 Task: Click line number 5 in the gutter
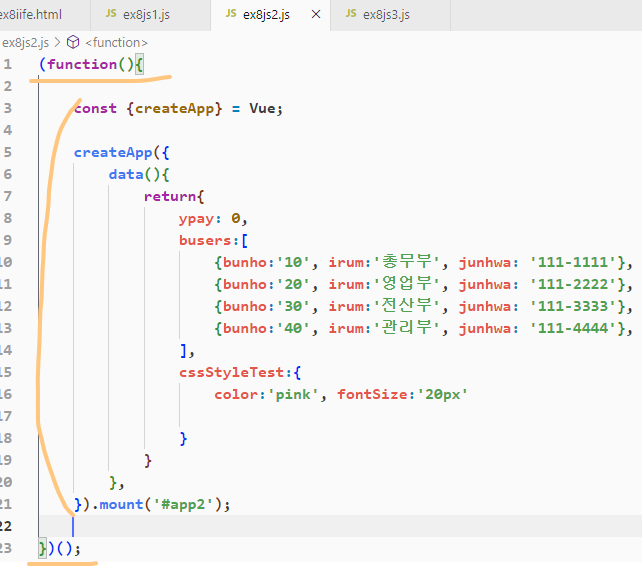pyautogui.click(x=8, y=152)
